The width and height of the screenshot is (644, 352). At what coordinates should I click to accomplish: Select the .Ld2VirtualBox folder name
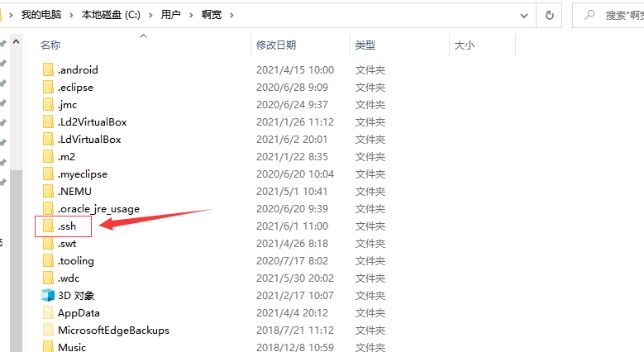92,122
